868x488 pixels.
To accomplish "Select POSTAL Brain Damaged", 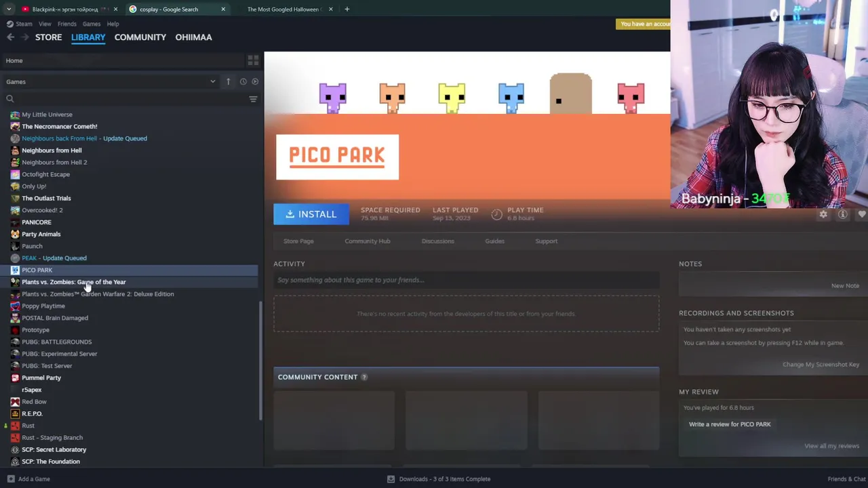I will pos(55,318).
